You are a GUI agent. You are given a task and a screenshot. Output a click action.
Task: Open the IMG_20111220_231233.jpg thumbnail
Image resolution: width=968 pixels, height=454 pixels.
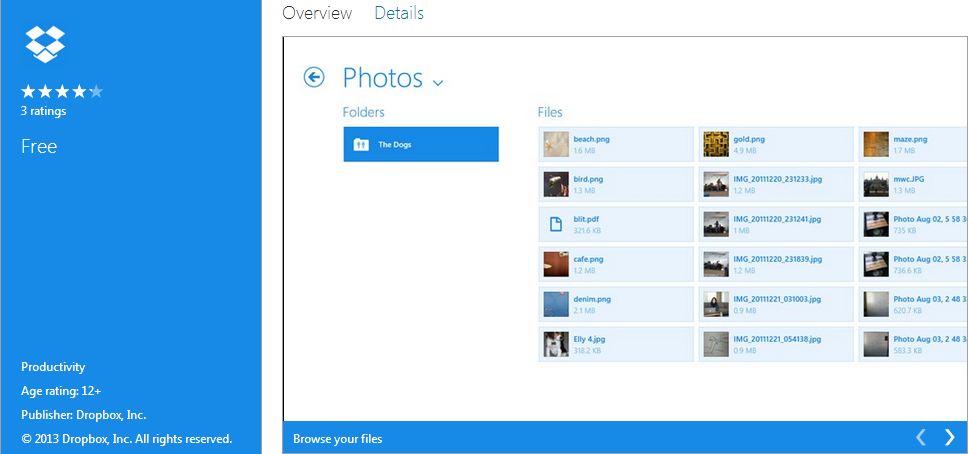tap(716, 185)
